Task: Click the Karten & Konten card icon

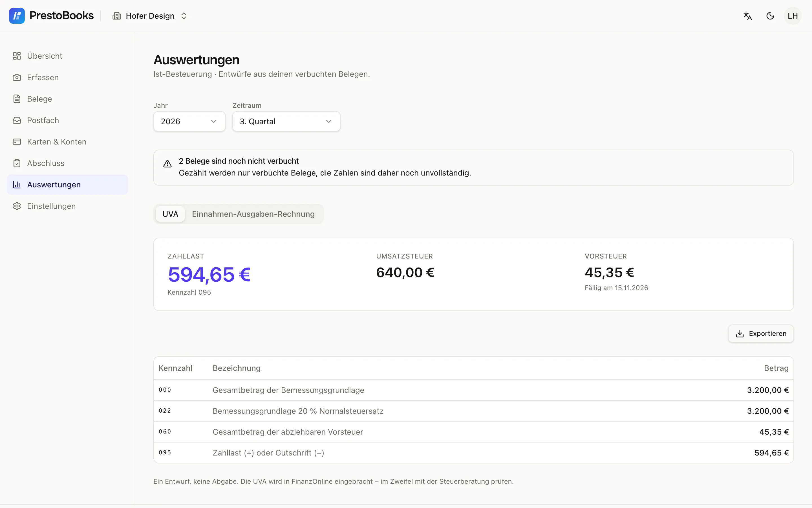Action: (17, 142)
